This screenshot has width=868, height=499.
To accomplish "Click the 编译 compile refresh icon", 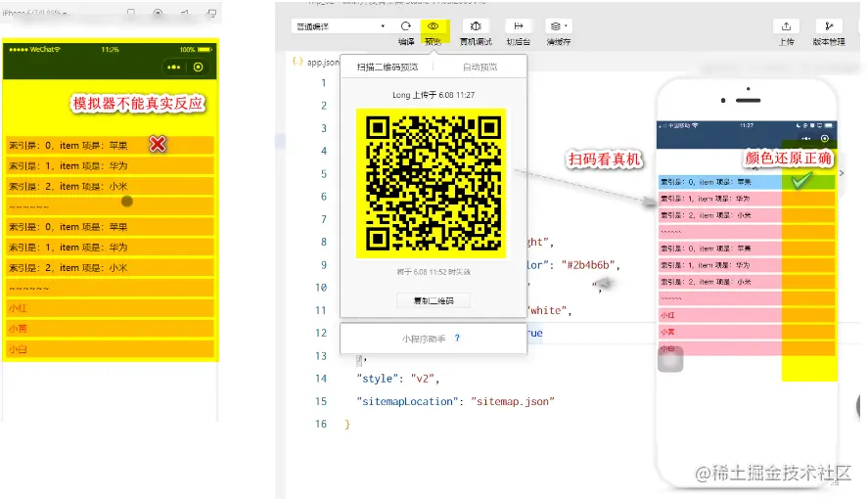I will [406, 26].
